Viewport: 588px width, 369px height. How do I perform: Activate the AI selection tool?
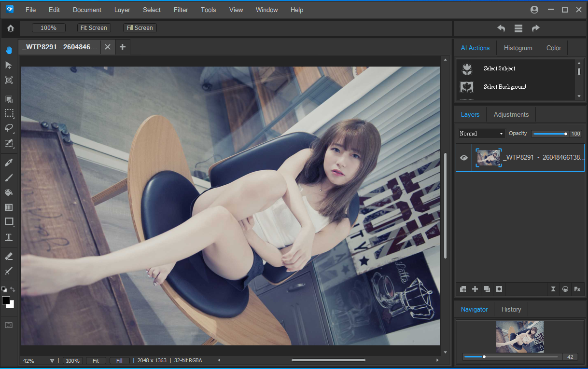click(9, 99)
